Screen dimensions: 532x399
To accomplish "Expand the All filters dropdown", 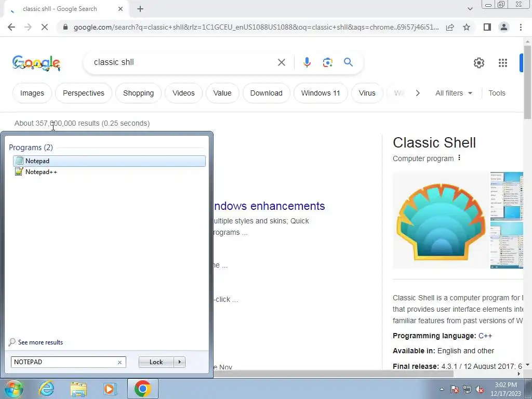I will 454,93.
